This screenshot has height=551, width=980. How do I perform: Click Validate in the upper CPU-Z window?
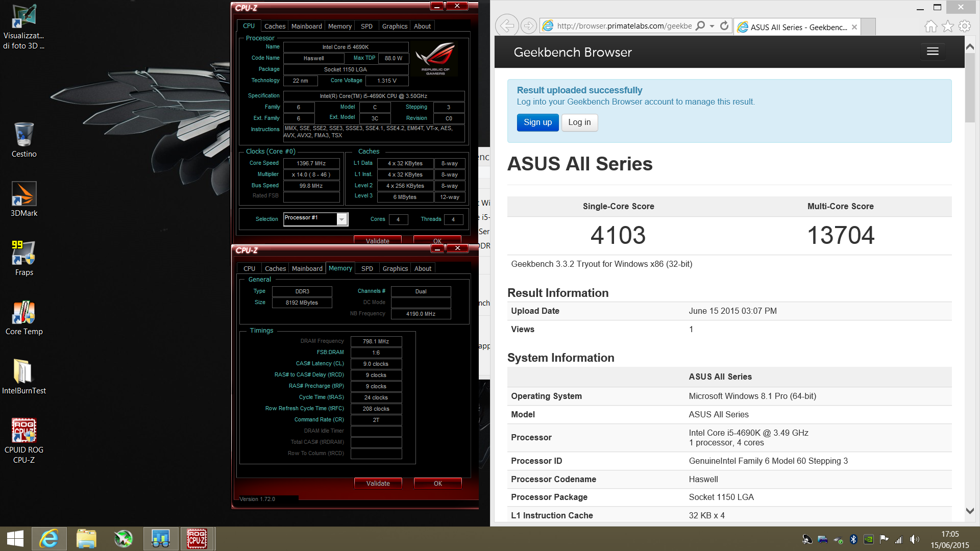377,240
